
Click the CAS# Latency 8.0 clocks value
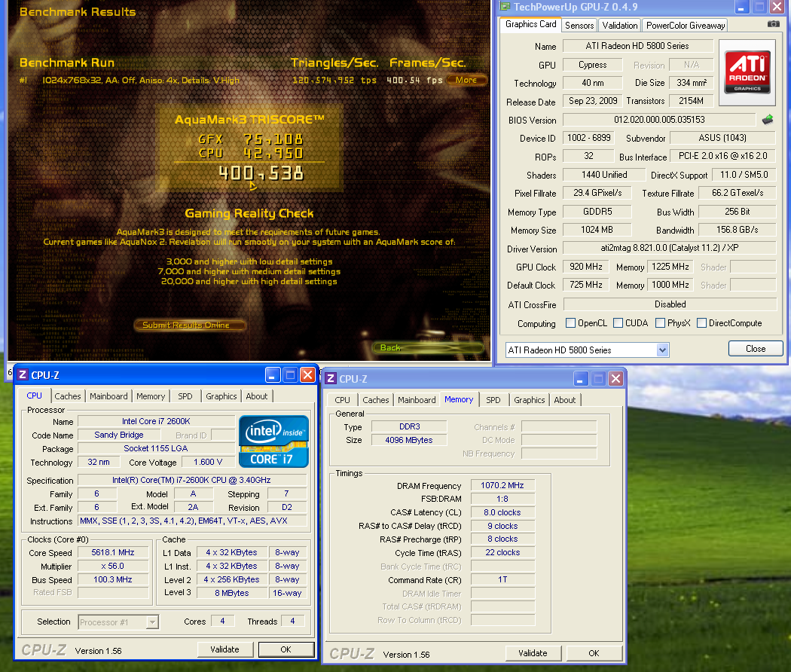point(502,512)
